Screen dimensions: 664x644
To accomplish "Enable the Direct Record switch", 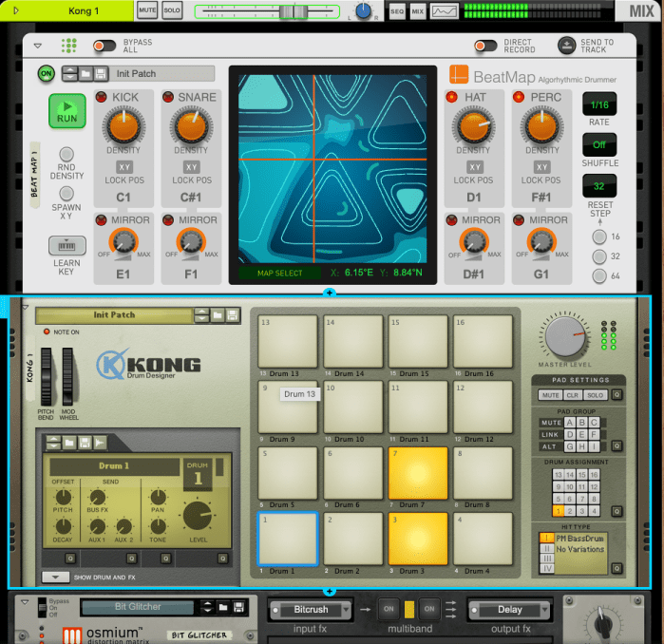I will tap(485, 46).
